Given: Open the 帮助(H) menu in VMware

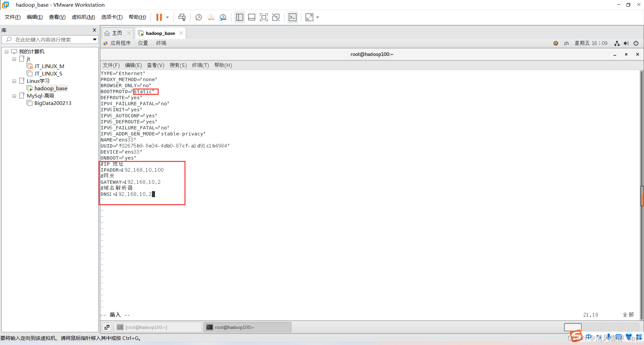Looking at the screenshot, I should click(x=138, y=17).
